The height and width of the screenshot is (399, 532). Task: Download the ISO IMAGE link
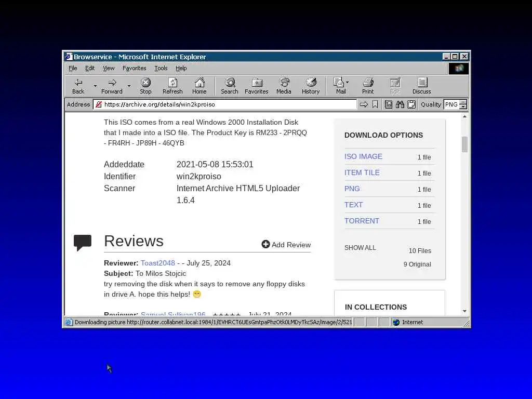[363, 156]
